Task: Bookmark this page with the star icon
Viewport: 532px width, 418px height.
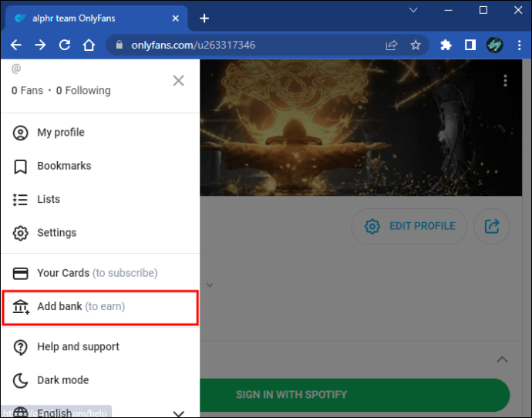Action: 416,46
